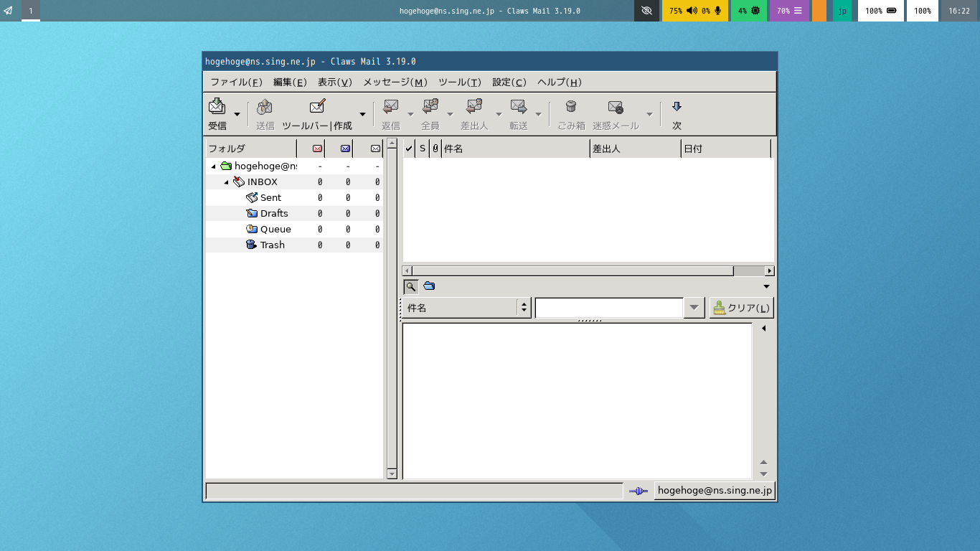Screen dimensions: 980x551
Task: Open the dropdown arrow beside 作成
Action: (362, 115)
